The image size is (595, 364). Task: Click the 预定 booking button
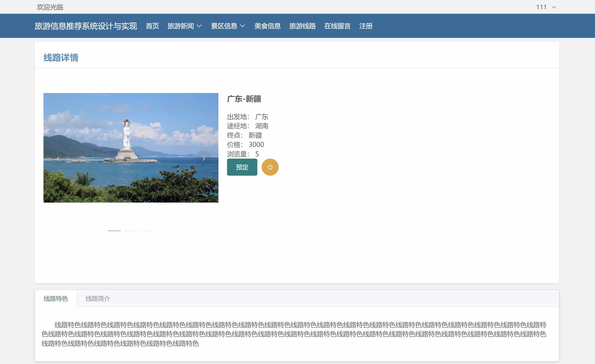(242, 167)
